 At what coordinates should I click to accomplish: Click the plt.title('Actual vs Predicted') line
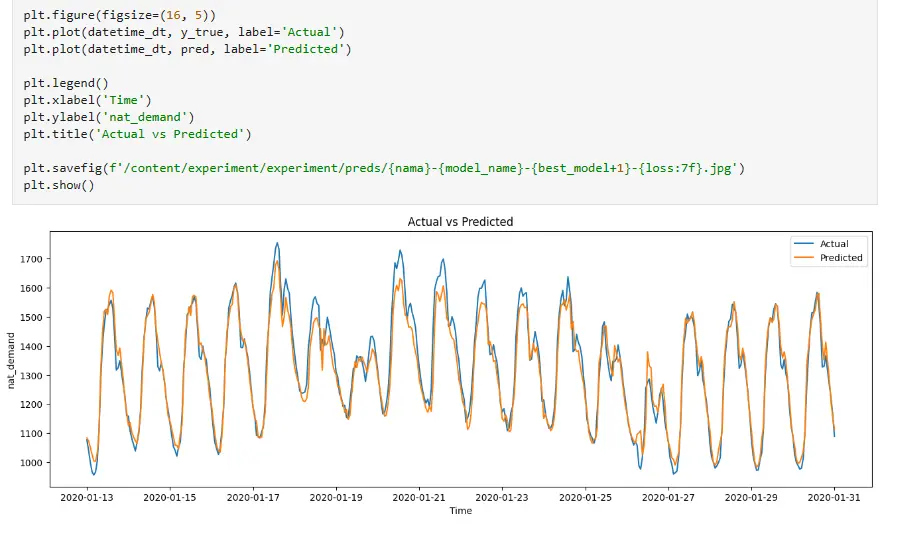(x=138, y=134)
